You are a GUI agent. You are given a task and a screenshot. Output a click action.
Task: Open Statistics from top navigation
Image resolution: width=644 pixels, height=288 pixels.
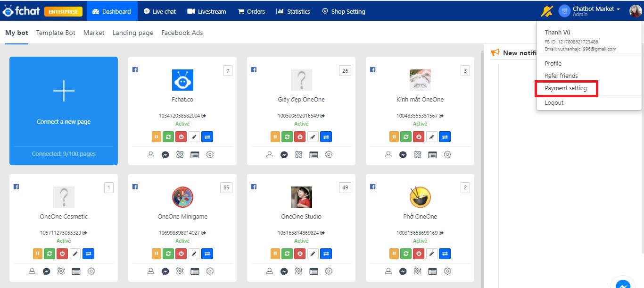click(293, 11)
